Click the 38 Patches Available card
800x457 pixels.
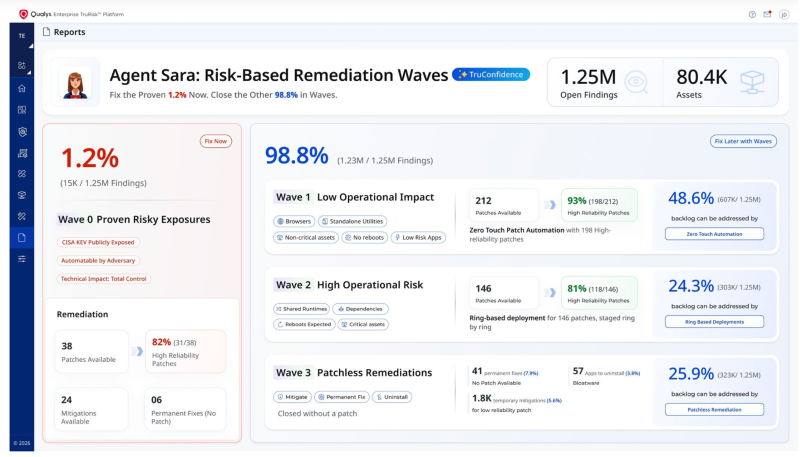92,352
